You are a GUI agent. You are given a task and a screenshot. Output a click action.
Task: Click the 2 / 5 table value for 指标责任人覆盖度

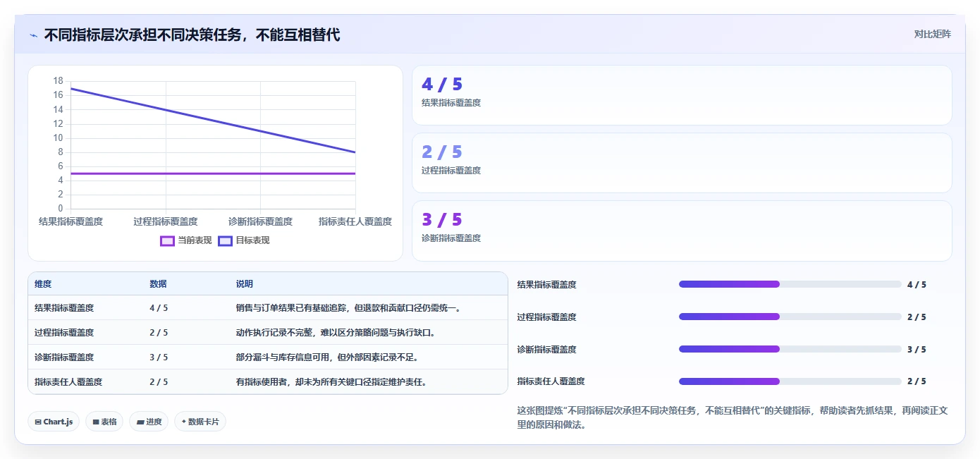[x=159, y=382]
